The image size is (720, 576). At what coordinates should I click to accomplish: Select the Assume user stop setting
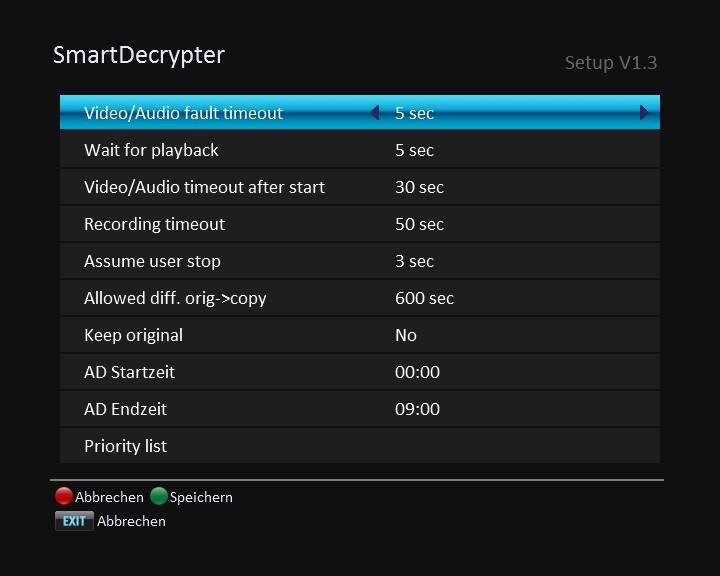click(152, 261)
